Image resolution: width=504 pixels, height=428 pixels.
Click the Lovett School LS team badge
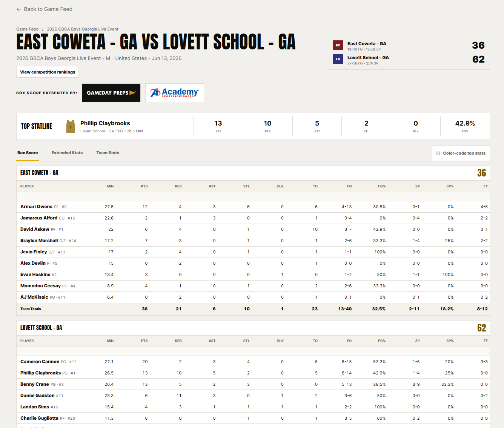[338, 59]
